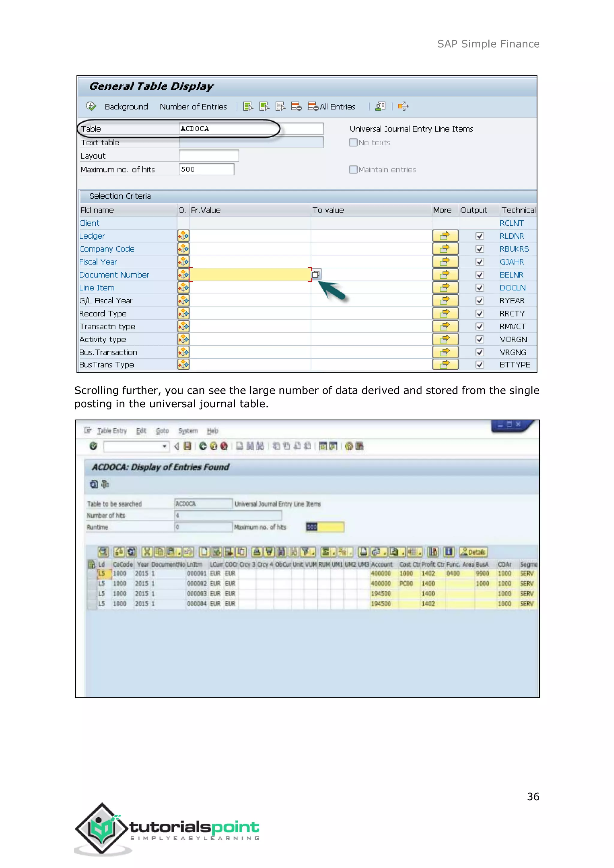Click the Table input field containing ACDOCA

tap(251, 129)
